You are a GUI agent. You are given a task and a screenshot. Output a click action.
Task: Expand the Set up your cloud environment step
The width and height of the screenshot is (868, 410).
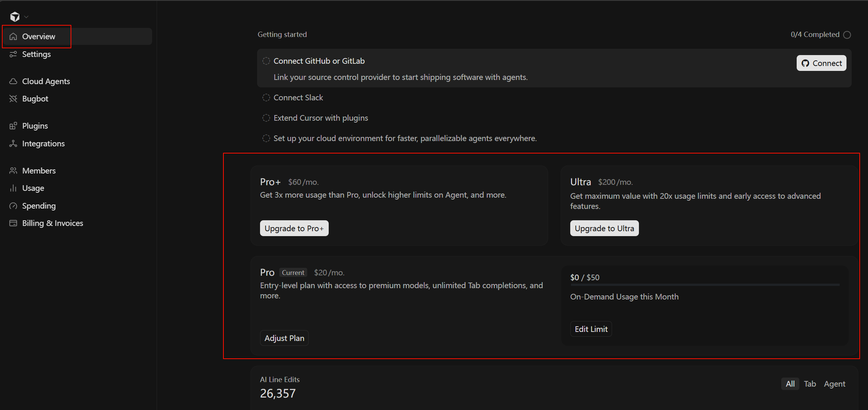click(x=405, y=138)
